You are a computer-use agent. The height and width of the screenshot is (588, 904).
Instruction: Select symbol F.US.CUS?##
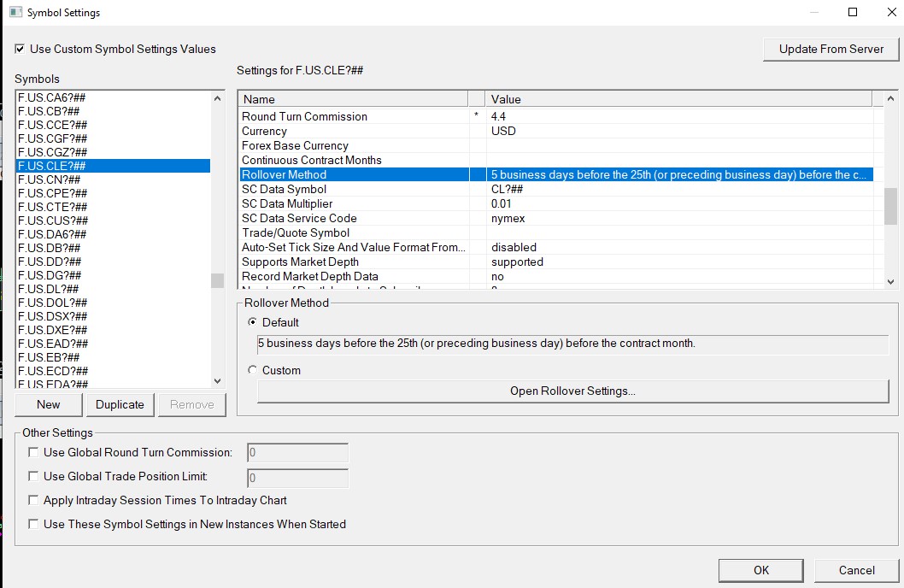(x=113, y=220)
